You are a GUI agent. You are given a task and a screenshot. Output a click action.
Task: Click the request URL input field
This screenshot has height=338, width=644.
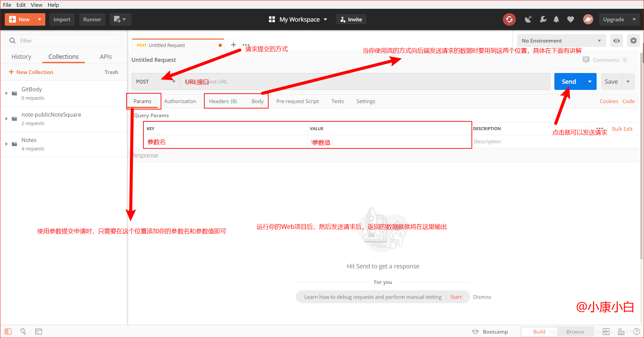(365, 81)
